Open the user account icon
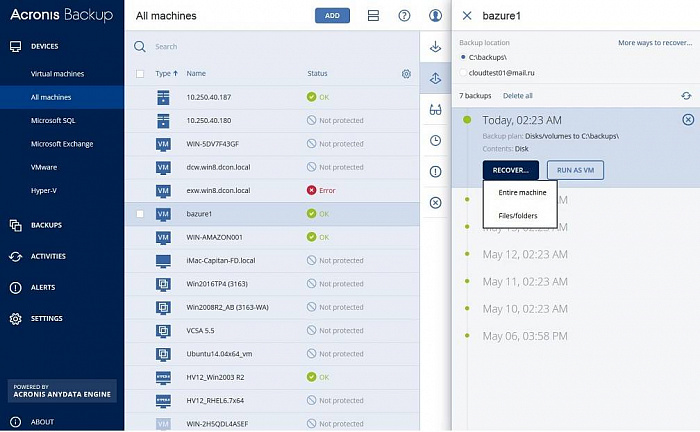 (x=435, y=16)
